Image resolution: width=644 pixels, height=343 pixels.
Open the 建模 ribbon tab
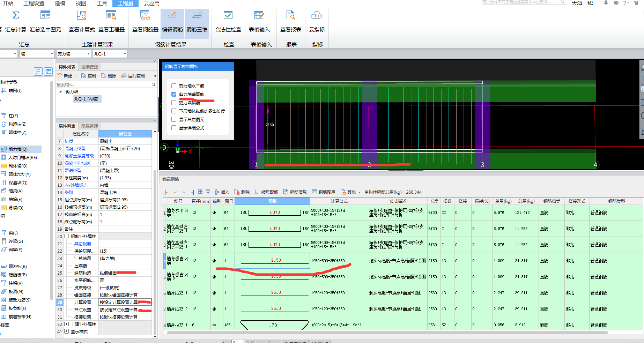pos(60,3)
